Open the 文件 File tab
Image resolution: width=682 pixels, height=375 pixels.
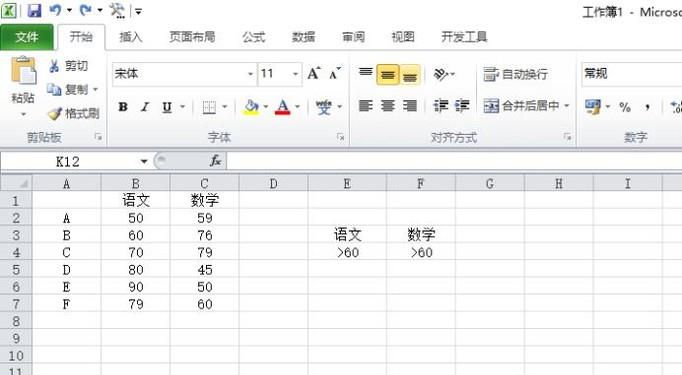coord(27,37)
